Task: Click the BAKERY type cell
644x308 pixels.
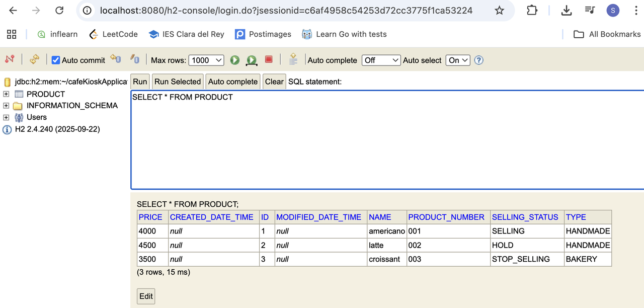Action: (588, 259)
